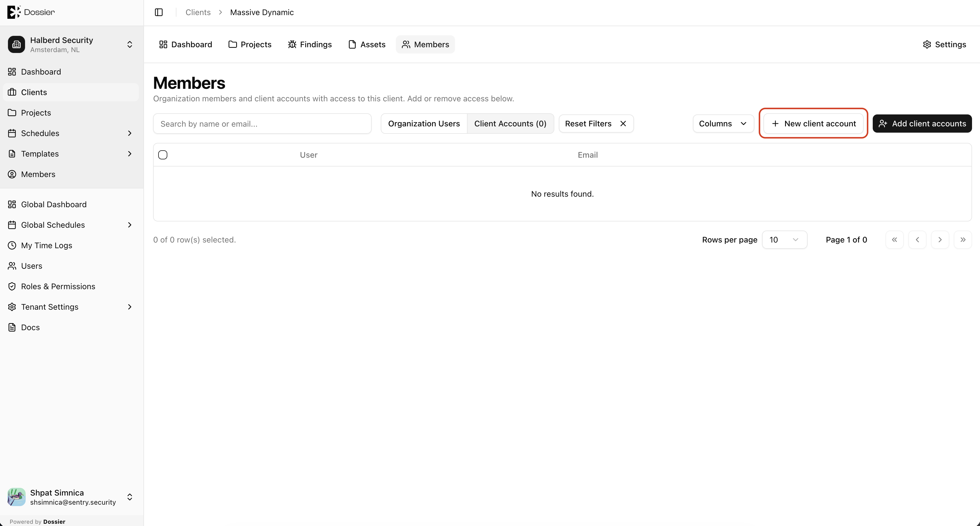The image size is (980, 526).
Task: Open Global Dashboard
Action: coord(71,204)
